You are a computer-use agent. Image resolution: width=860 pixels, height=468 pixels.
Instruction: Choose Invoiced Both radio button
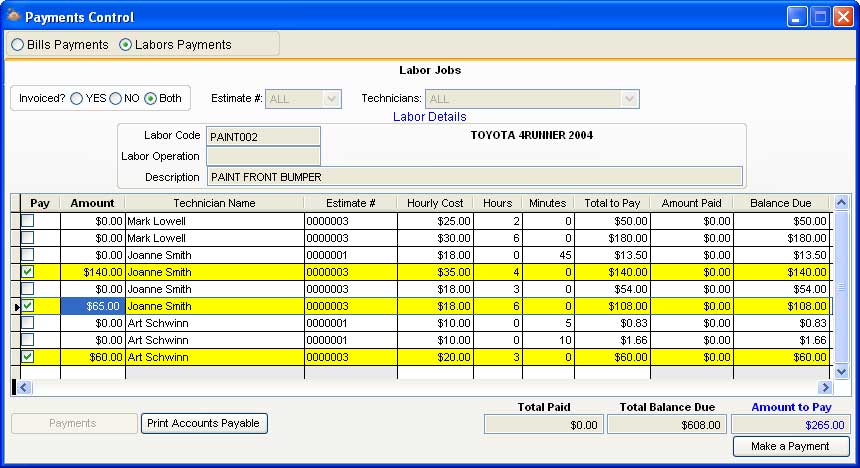[x=150, y=98]
